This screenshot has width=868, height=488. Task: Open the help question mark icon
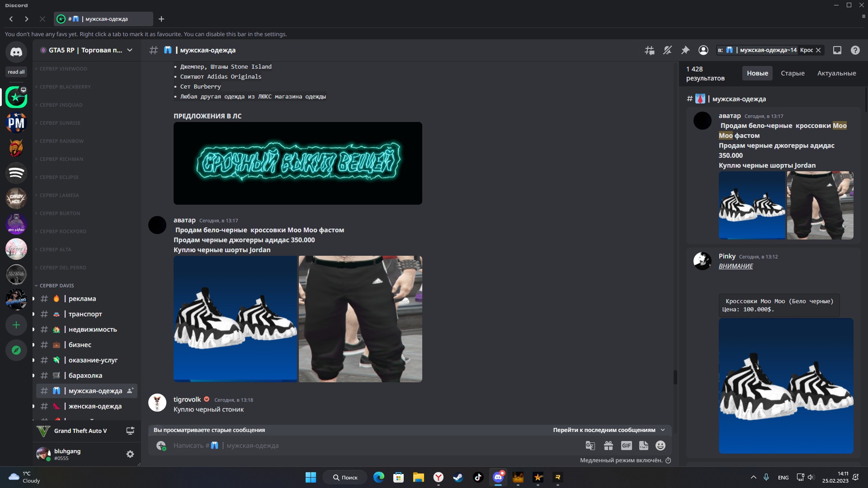[855, 50]
